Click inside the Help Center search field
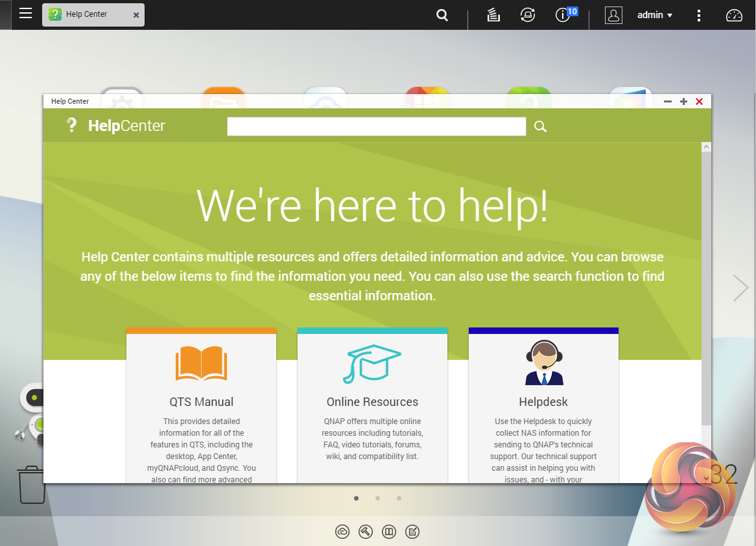 [377, 126]
